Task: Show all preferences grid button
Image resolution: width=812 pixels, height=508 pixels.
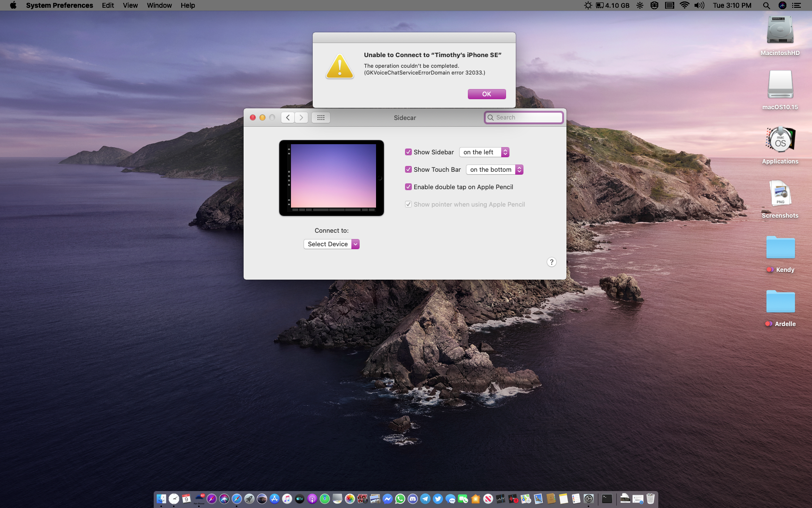Action: click(321, 118)
